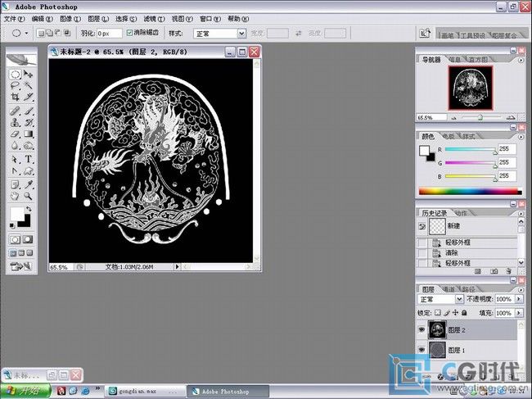
Task: Open the History panel flyout menu
Action: (x=521, y=213)
